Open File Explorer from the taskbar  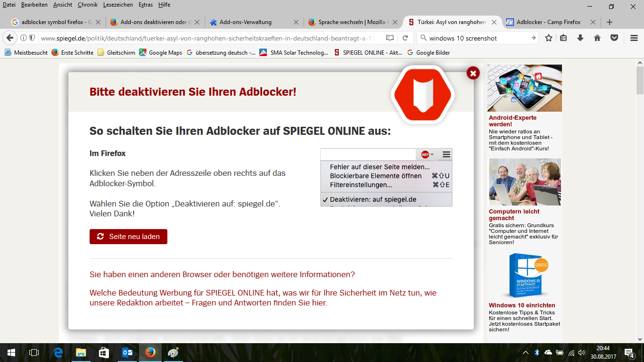(x=81, y=353)
